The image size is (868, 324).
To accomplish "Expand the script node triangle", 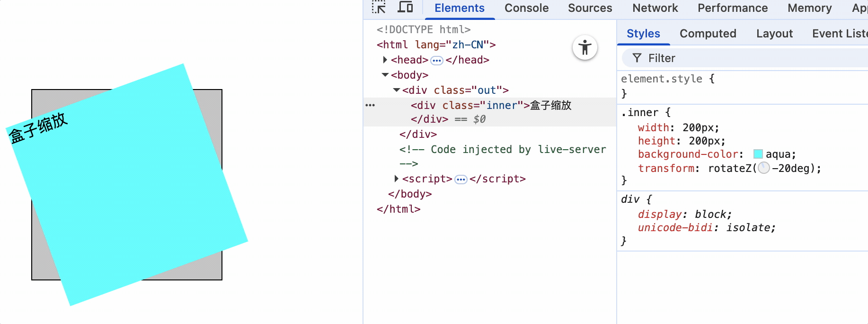I will pos(396,179).
